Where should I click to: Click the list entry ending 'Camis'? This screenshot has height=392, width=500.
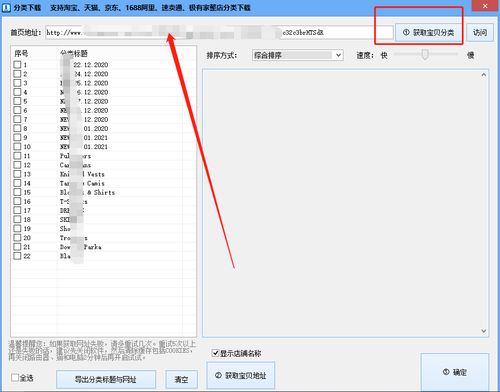pos(82,183)
